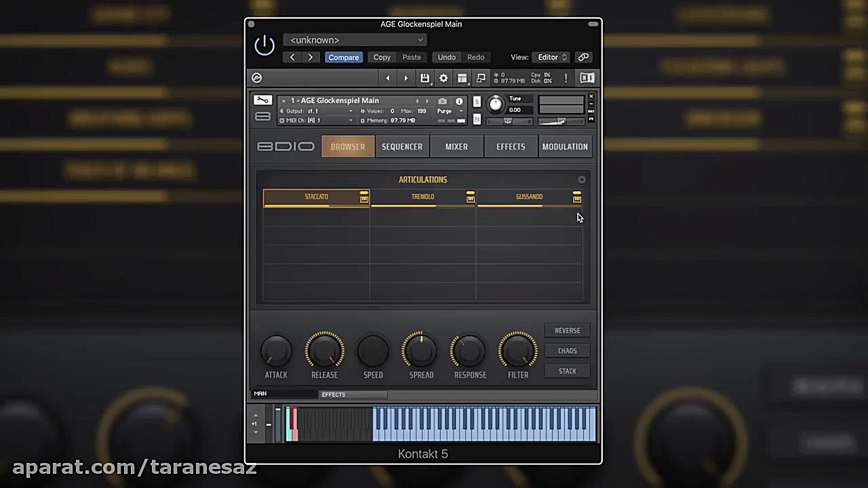
Task: Adjust the pan slider under Tune
Action: 508,121
